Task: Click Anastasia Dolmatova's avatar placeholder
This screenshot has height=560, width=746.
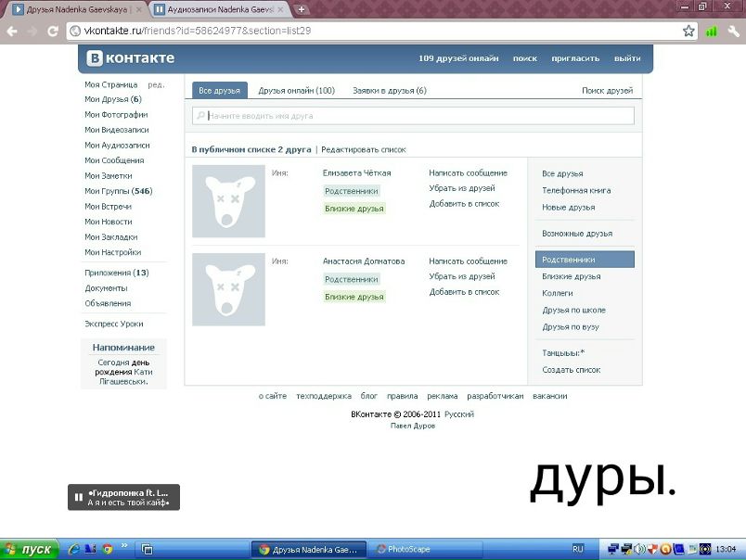Action: pyautogui.click(x=228, y=289)
